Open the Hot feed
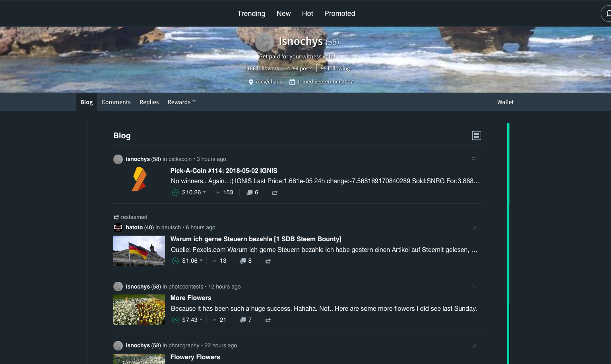This screenshot has height=364, width=611. (307, 14)
